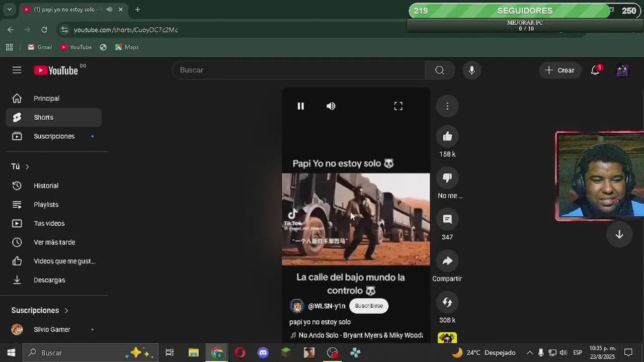Open the Chrome apps grid
644x362 pixels.
point(9,47)
